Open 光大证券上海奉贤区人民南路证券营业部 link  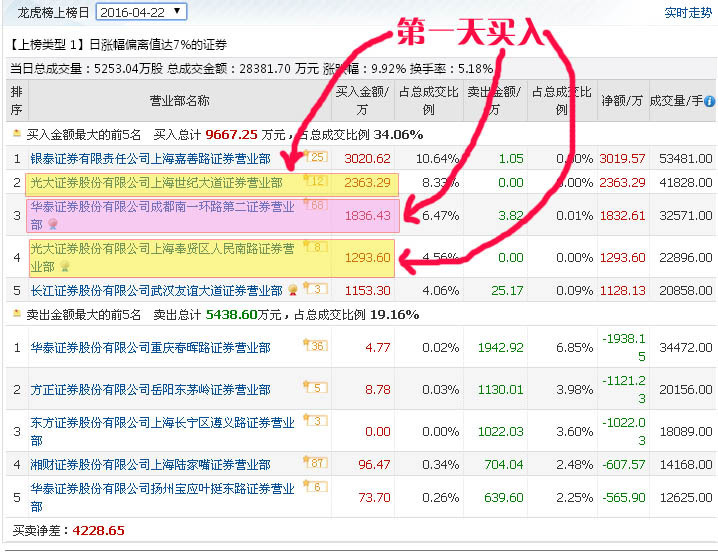coord(162,258)
